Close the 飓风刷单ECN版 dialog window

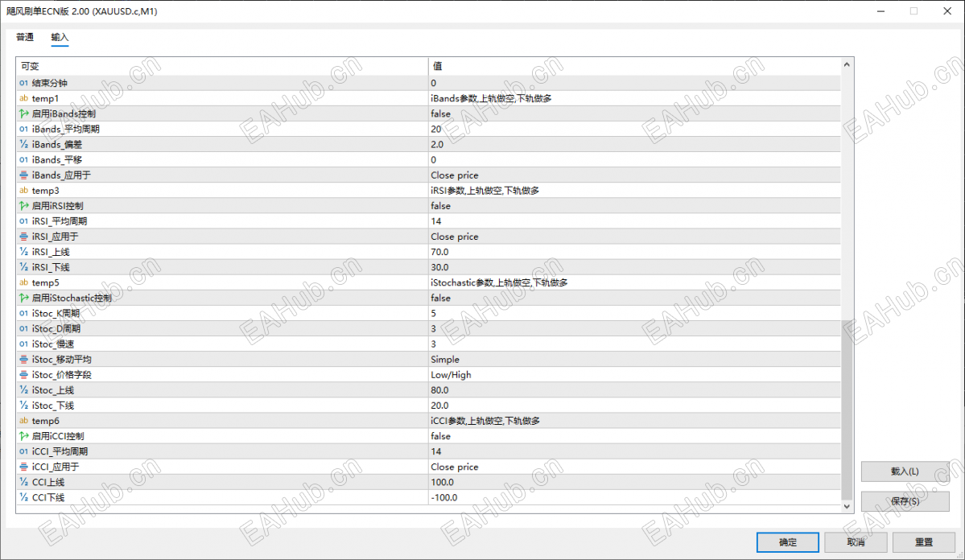947,11
